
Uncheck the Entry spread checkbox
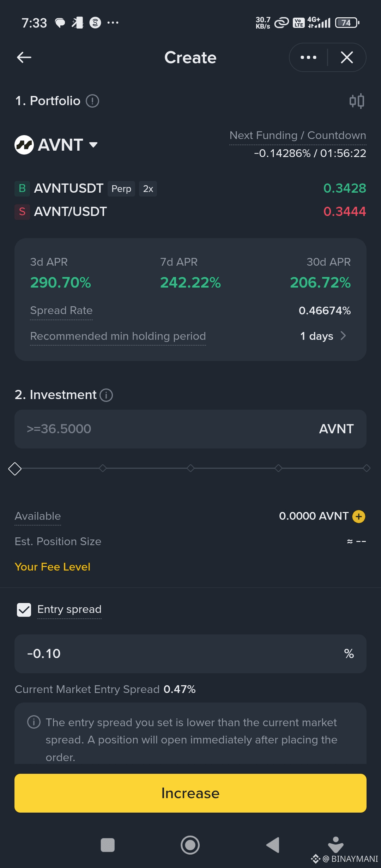point(24,609)
